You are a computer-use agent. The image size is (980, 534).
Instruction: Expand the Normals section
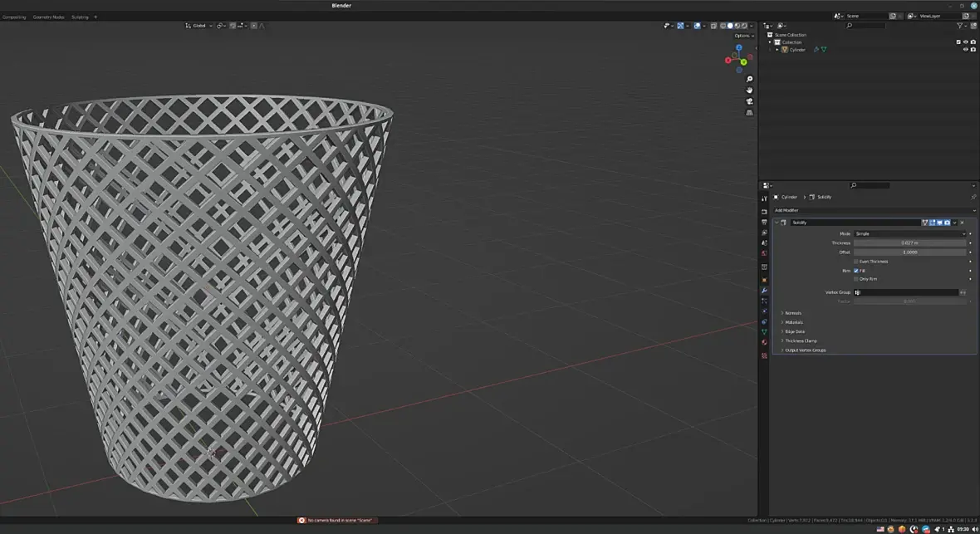click(793, 313)
